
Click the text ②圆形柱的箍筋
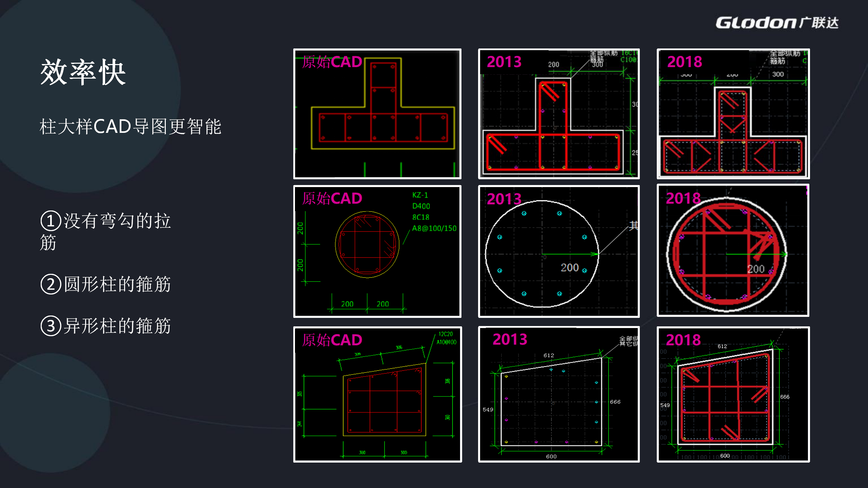(105, 284)
